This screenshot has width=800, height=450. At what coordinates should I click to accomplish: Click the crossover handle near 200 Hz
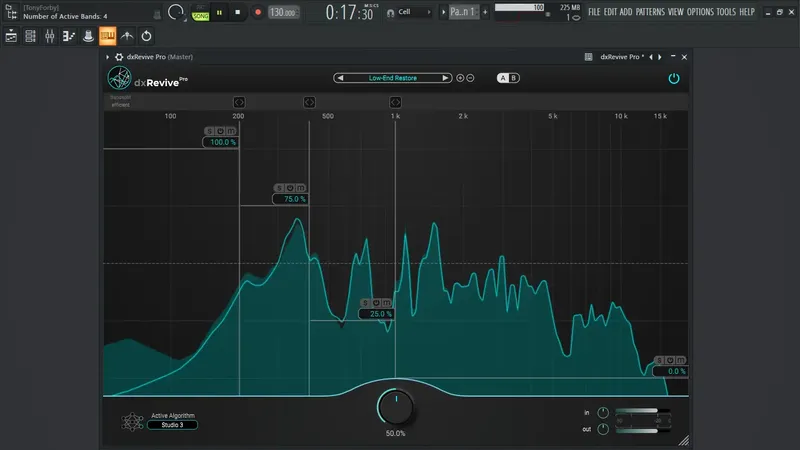[x=239, y=103]
